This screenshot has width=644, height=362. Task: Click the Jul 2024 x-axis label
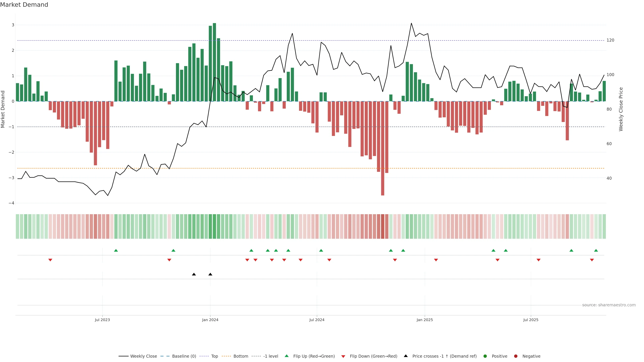[x=317, y=320]
